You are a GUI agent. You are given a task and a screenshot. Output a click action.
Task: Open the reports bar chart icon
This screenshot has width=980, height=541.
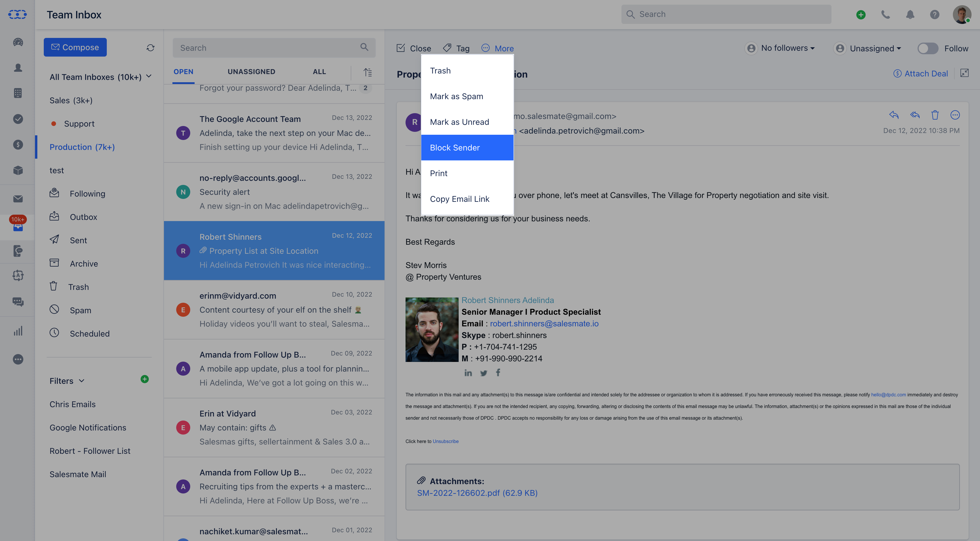click(x=18, y=331)
